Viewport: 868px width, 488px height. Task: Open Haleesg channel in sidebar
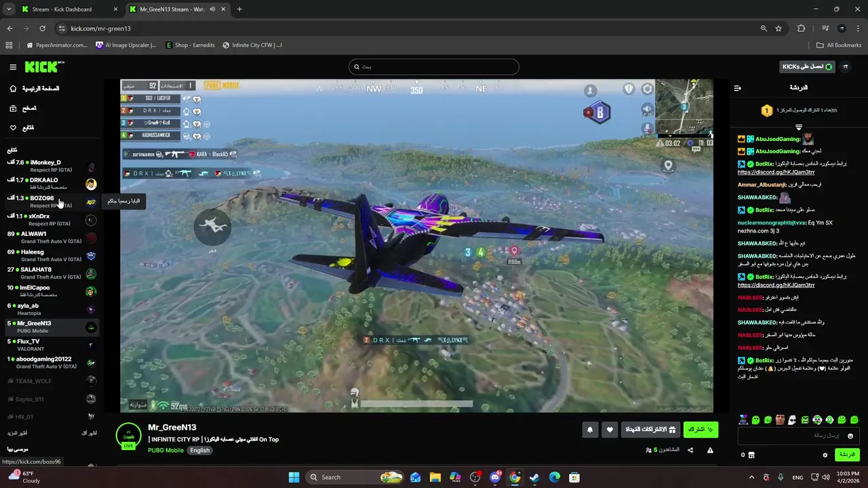51,256
